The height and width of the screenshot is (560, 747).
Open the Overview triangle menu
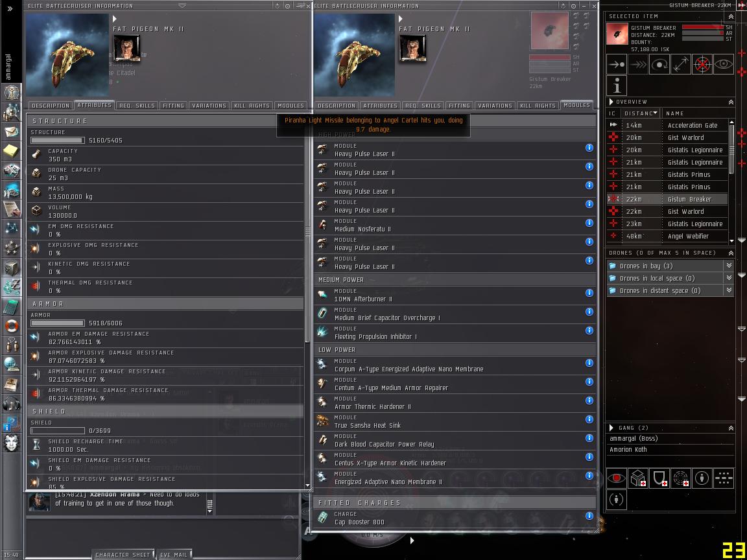click(x=611, y=102)
